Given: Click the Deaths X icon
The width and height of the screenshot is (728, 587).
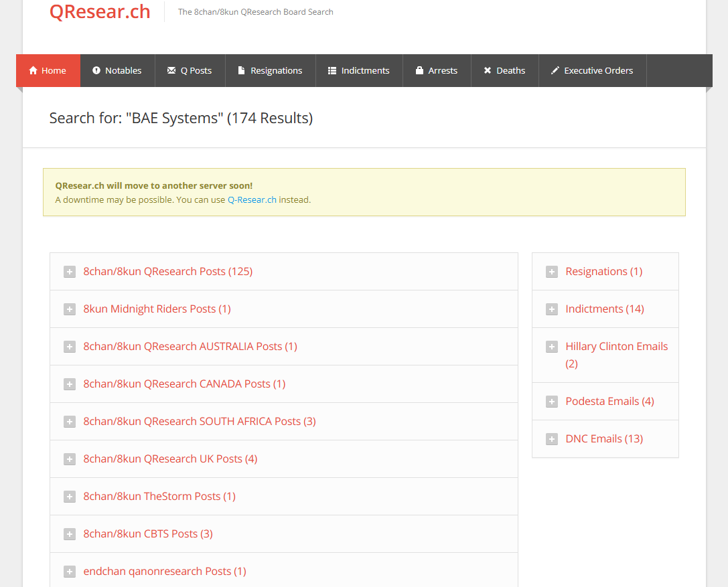Looking at the screenshot, I should pyautogui.click(x=488, y=70).
